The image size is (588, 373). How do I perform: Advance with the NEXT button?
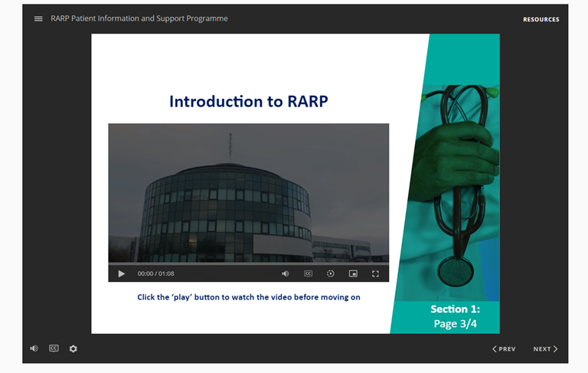click(545, 349)
